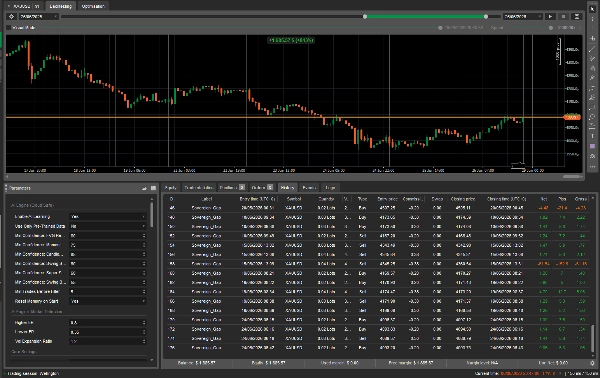Open the Reset Memory on Start dropdown
600x378 pixels.
[108, 301]
